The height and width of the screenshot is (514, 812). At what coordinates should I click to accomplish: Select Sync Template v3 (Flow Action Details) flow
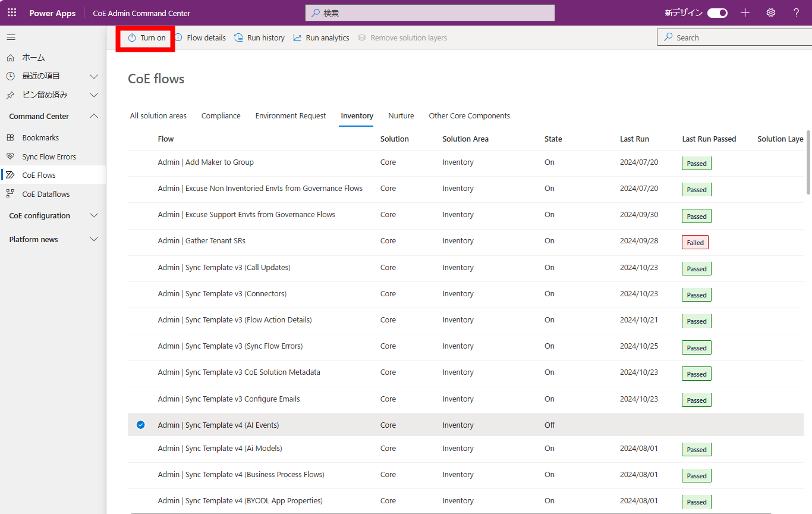(x=235, y=320)
